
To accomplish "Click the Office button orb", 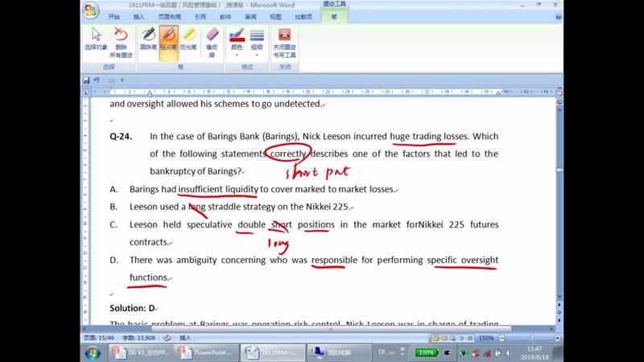I will (x=91, y=10).
